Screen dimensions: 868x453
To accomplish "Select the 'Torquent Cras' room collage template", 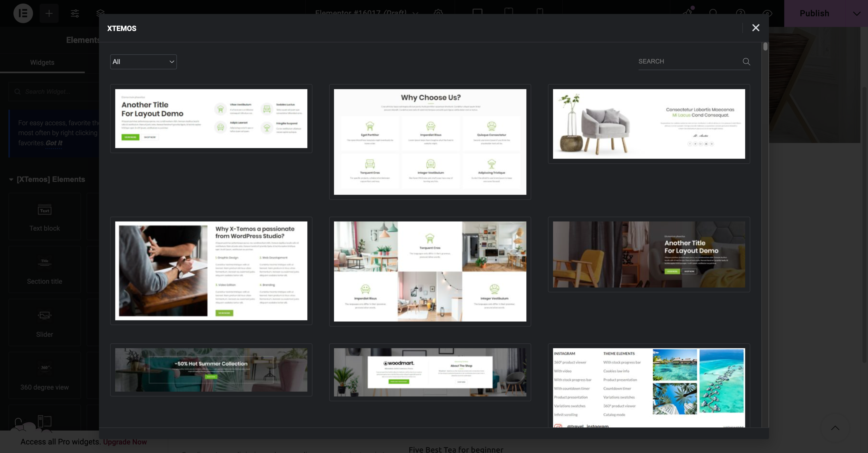I will click(430, 272).
